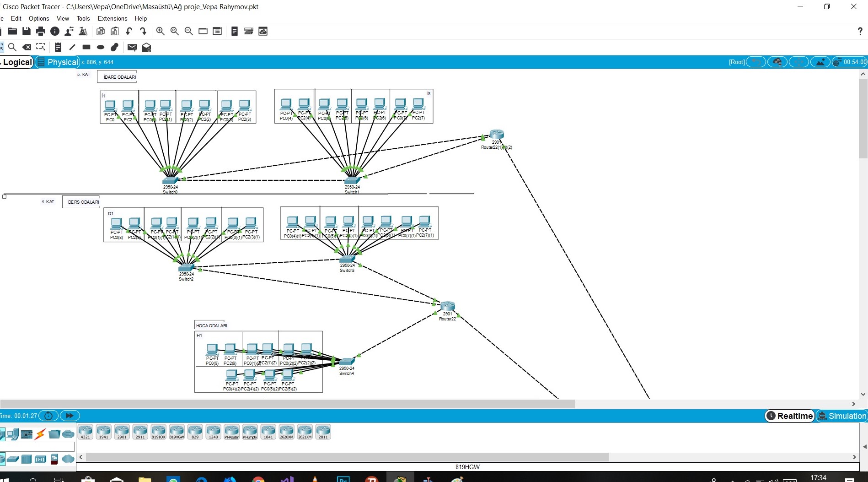Open the Extensions menu
Image resolution: width=868 pixels, height=482 pixels.
[x=112, y=18]
